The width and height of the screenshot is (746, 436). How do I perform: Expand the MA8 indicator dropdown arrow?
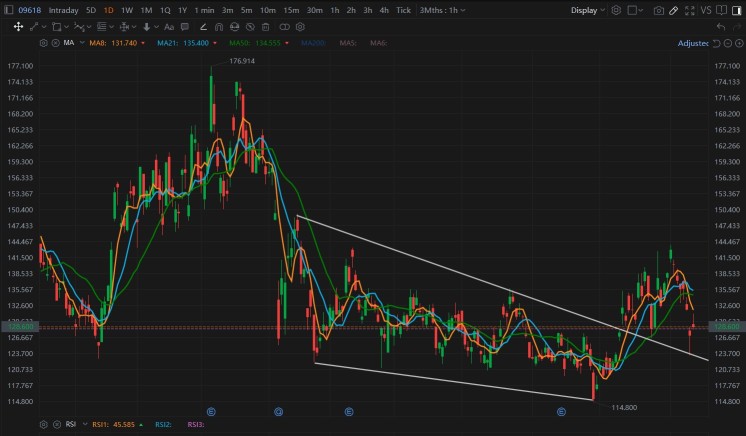[143, 44]
